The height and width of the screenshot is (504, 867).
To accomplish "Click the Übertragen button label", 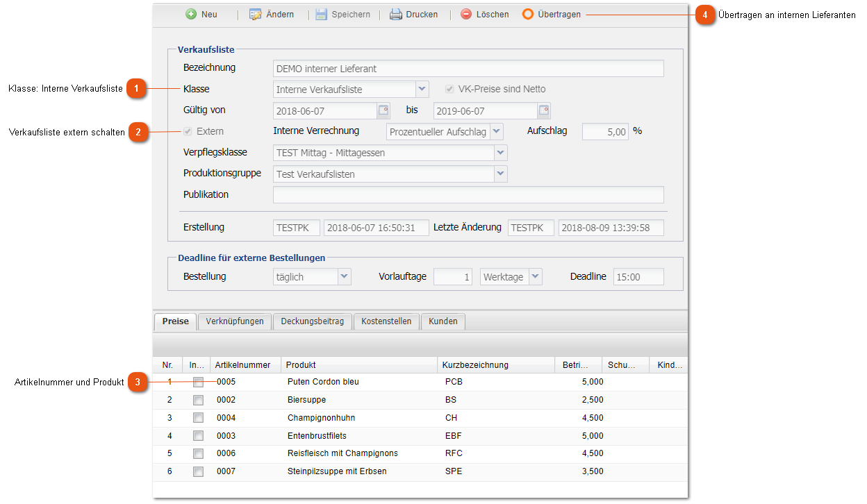I will pyautogui.click(x=559, y=15).
